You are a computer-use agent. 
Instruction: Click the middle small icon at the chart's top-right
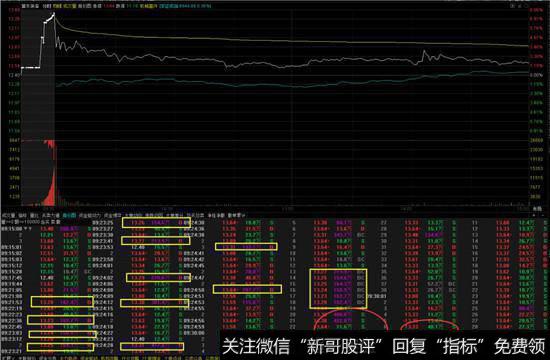(519, 6)
